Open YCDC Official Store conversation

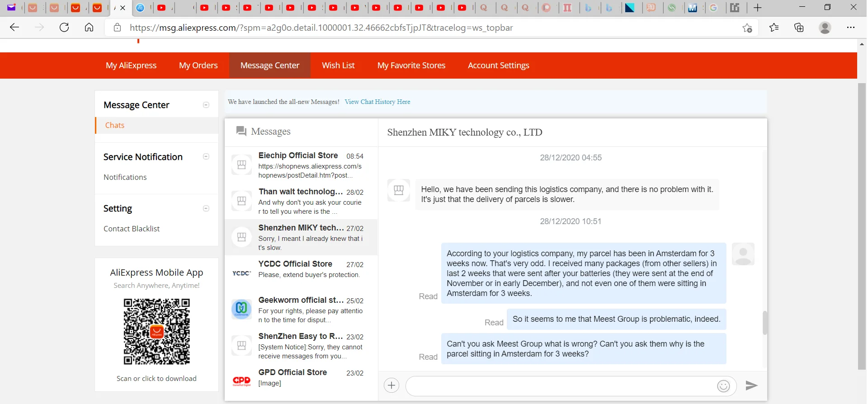coord(301,273)
